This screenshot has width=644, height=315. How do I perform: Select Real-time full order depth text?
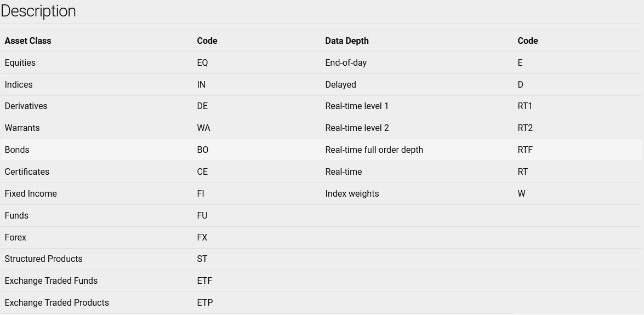[374, 150]
